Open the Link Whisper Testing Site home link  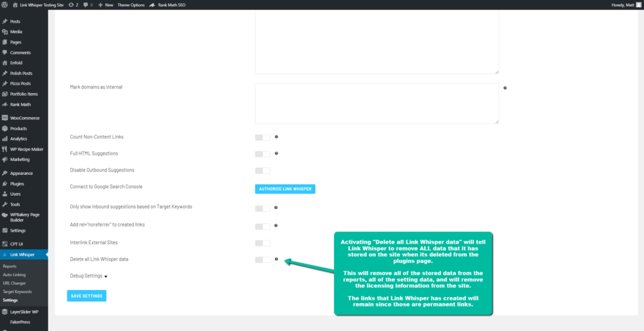[38, 5]
